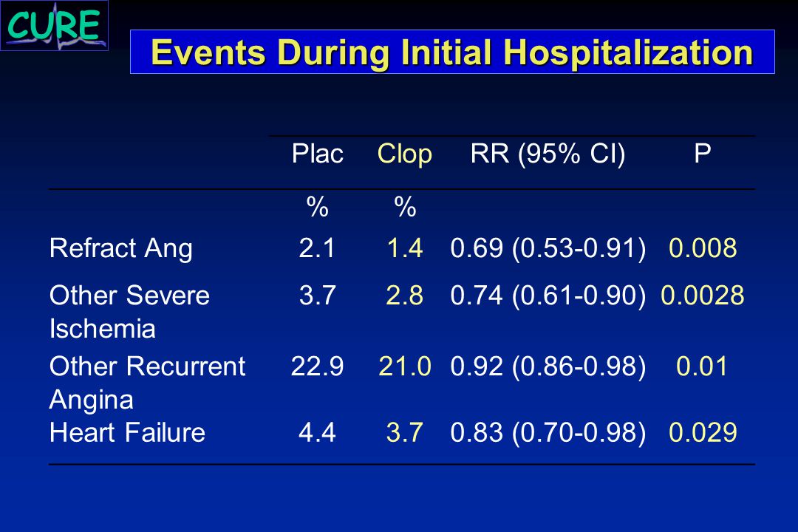Click the 0.029 P value
The height and width of the screenshot is (532, 798).
pos(703,432)
